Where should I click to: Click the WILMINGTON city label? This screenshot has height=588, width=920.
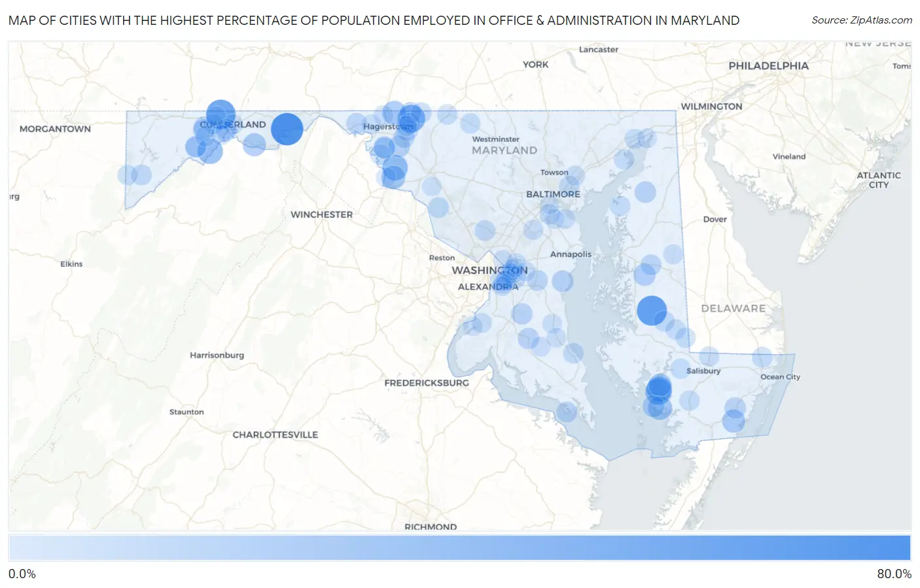click(x=711, y=107)
